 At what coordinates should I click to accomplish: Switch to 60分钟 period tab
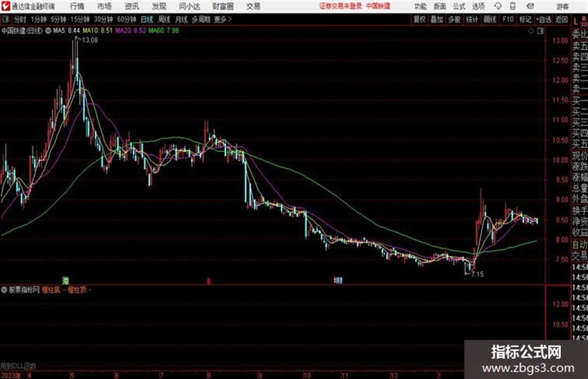(126, 19)
